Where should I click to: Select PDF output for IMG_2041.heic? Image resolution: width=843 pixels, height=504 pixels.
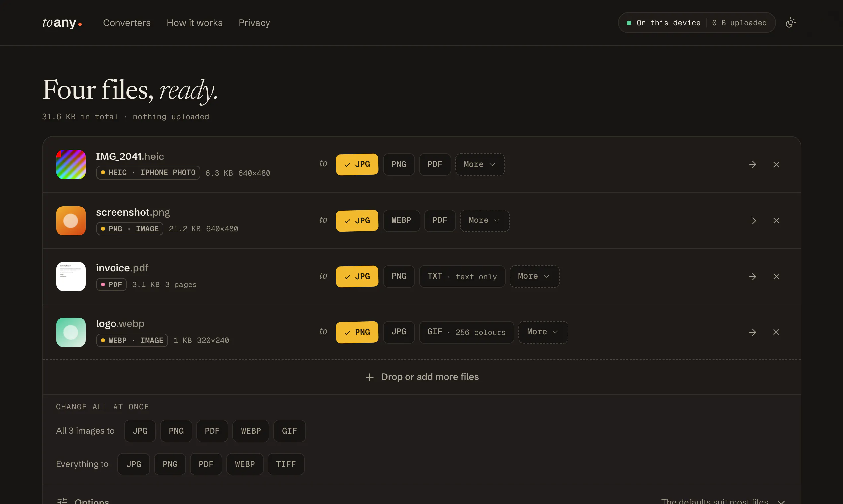[x=435, y=164]
